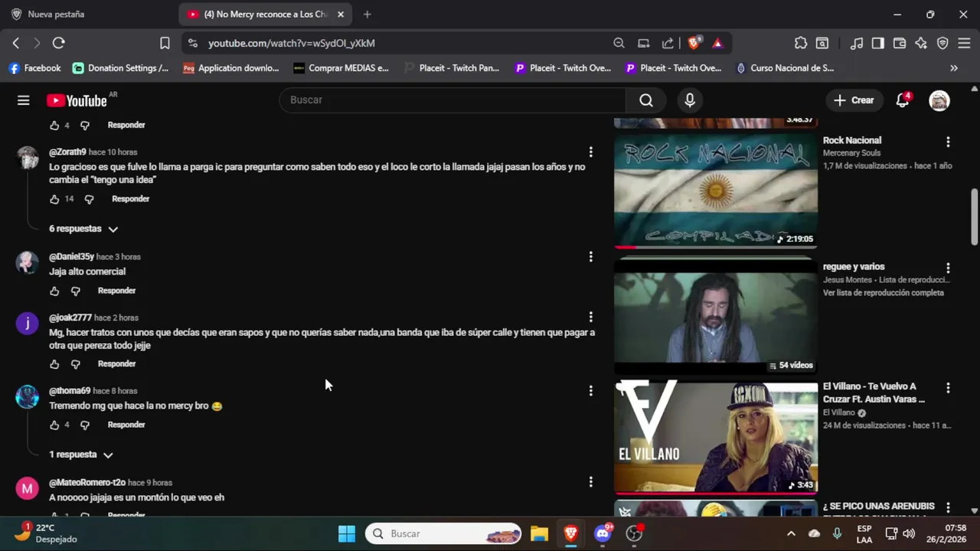Open @Zorath9 channel name link
Viewport: 980px width, 551px height.
[x=67, y=152]
